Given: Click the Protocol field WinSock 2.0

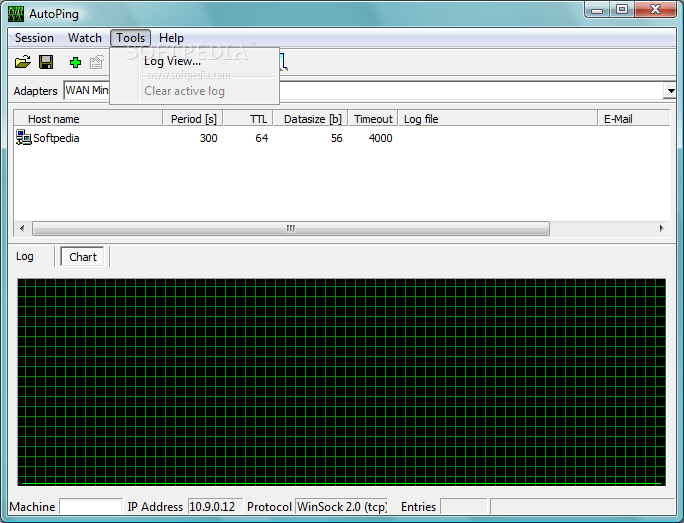Looking at the screenshot, I should (x=342, y=506).
